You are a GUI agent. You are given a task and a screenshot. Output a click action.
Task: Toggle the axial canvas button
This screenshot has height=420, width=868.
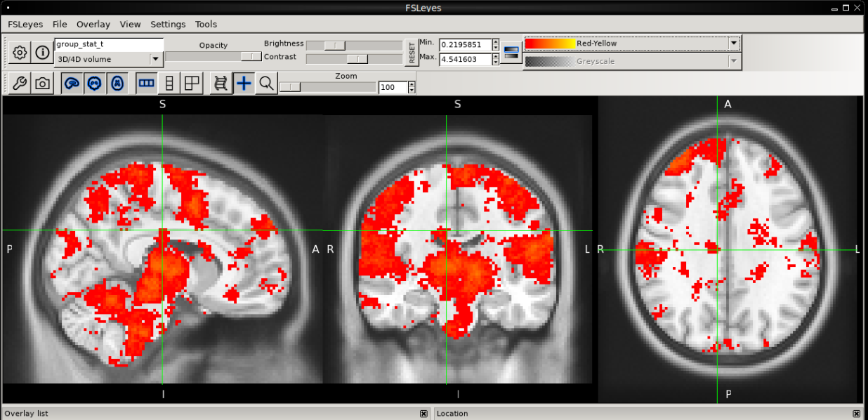coord(117,84)
